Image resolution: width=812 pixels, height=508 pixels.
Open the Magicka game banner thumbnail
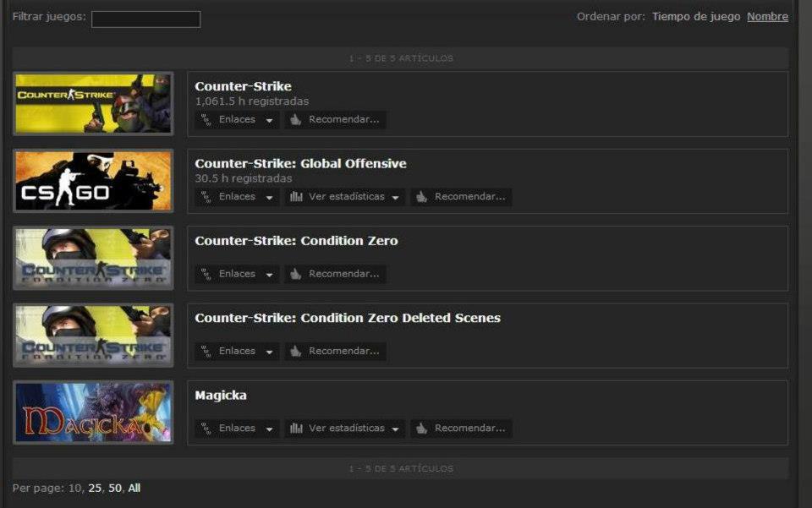tap(93, 412)
